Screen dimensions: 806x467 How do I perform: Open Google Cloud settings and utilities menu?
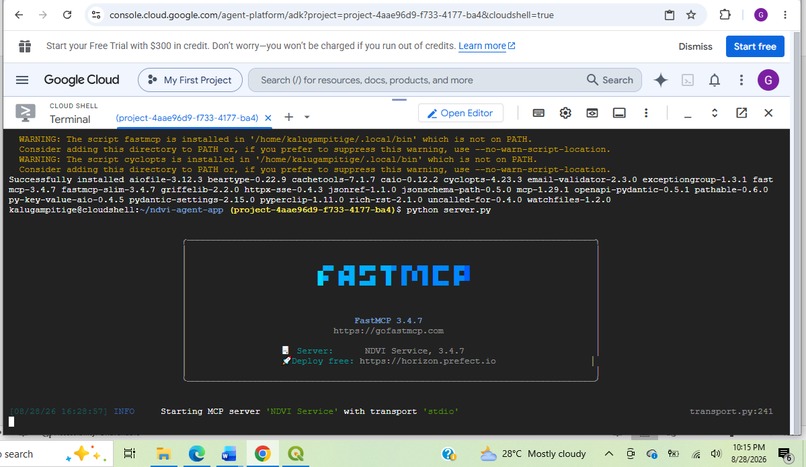click(741, 80)
